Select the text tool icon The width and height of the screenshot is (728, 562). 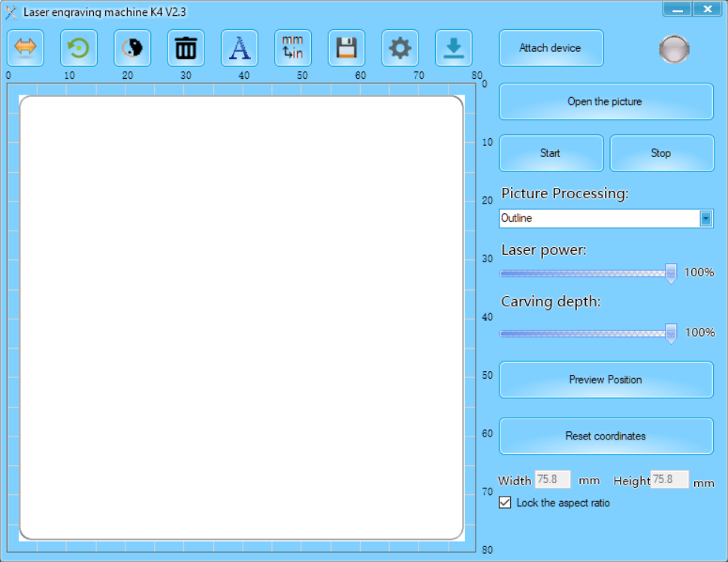239,47
